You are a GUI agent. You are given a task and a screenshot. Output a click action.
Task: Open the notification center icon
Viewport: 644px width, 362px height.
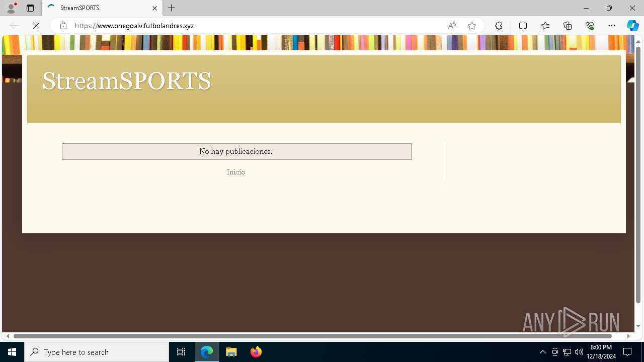627,352
